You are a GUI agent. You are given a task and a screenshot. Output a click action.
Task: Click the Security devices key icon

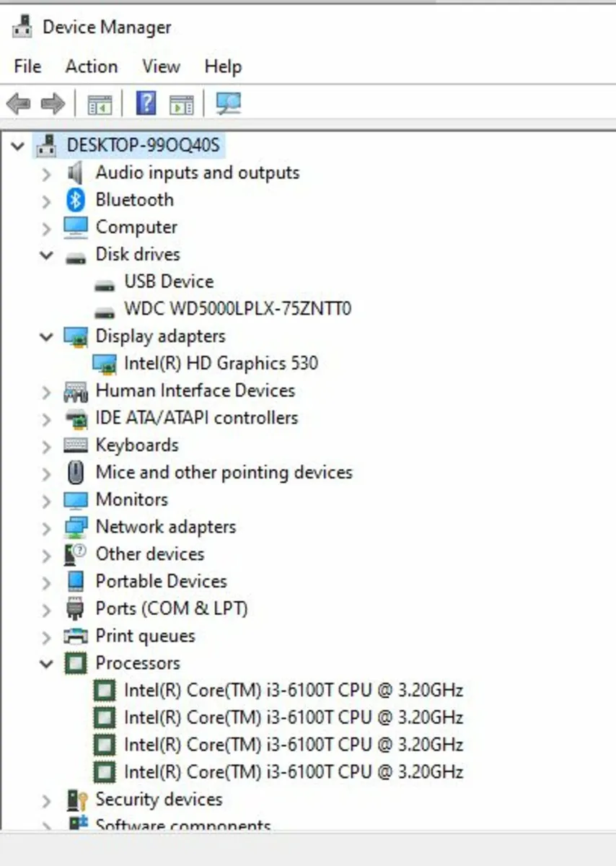pyautogui.click(x=76, y=800)
